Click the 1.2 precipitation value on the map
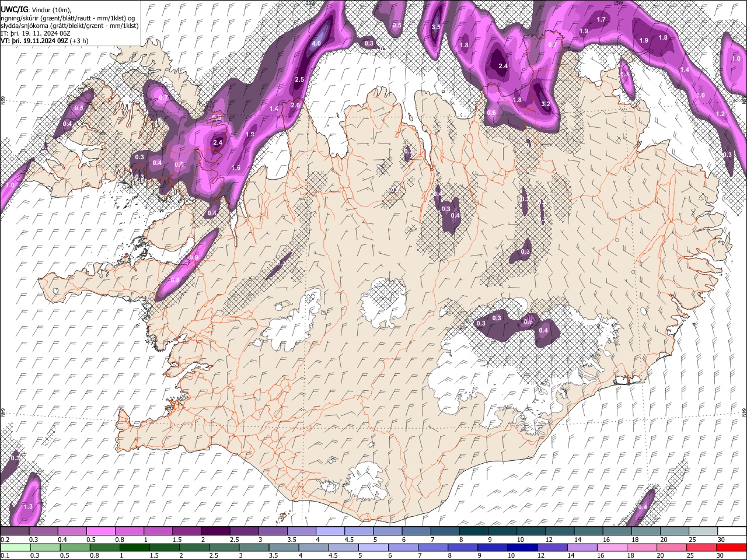Image resolution: width=747 pixels, height=560 pixels. pos(720,114)
